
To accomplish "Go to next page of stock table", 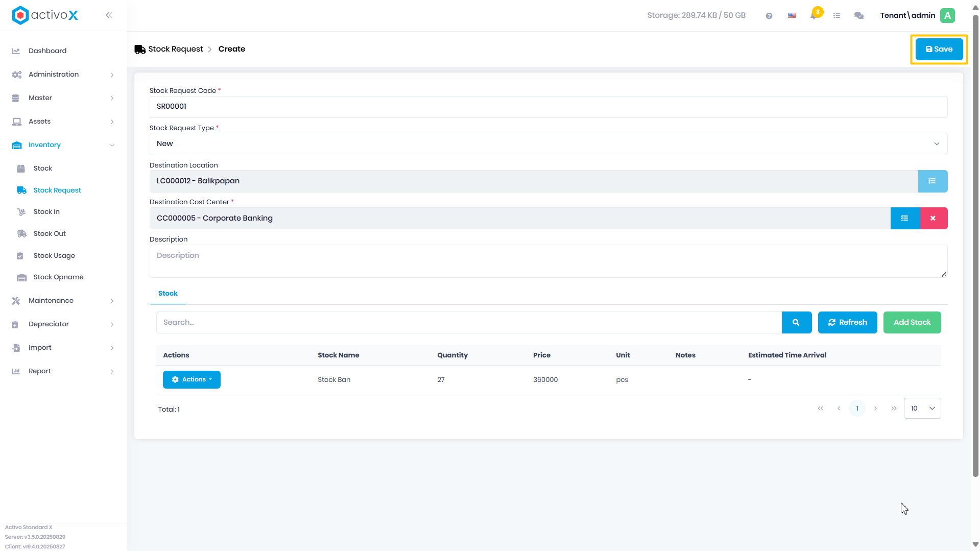I will 875,409.
